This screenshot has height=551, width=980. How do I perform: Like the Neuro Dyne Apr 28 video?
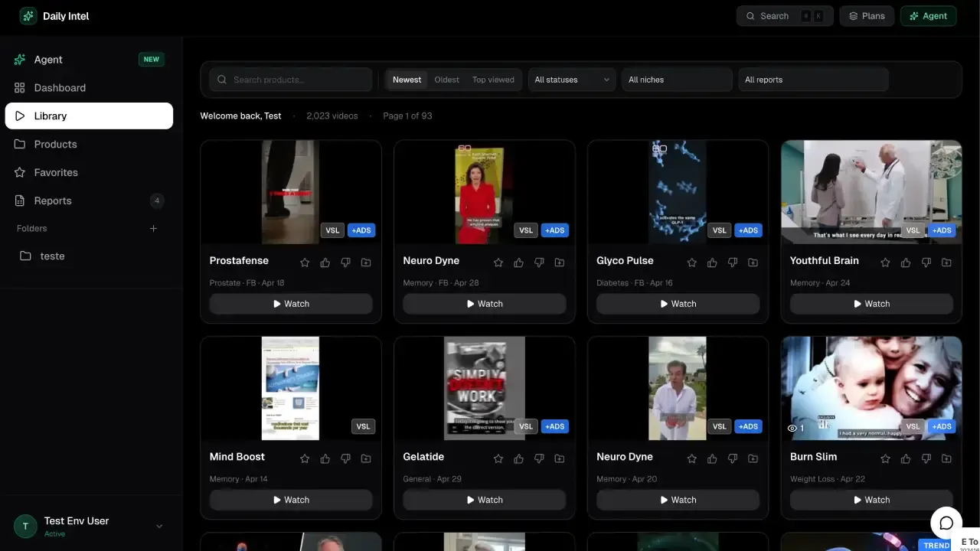point(519,262)
